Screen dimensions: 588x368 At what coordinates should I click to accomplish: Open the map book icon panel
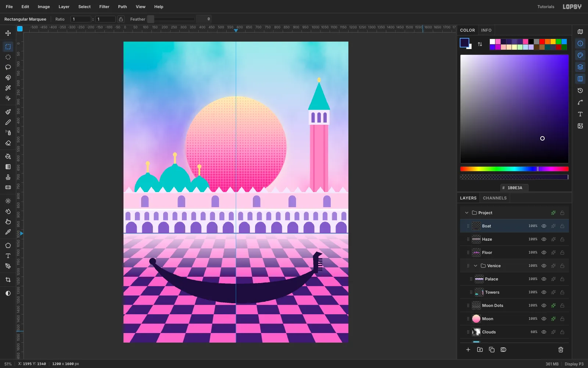coord(580,32)
